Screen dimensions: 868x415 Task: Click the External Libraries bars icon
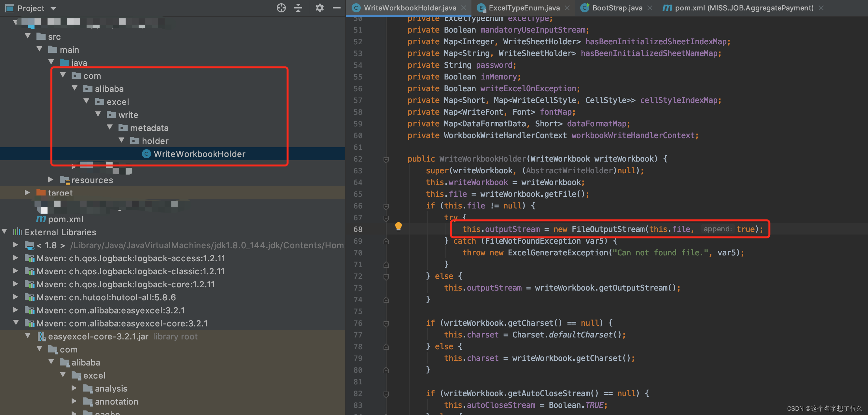[x=18, y=232]
